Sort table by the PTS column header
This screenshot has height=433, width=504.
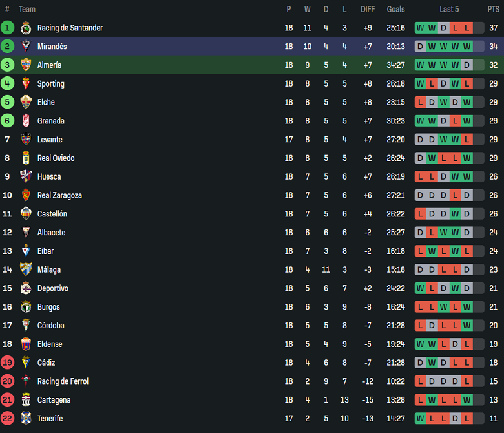tap(494, 9)
